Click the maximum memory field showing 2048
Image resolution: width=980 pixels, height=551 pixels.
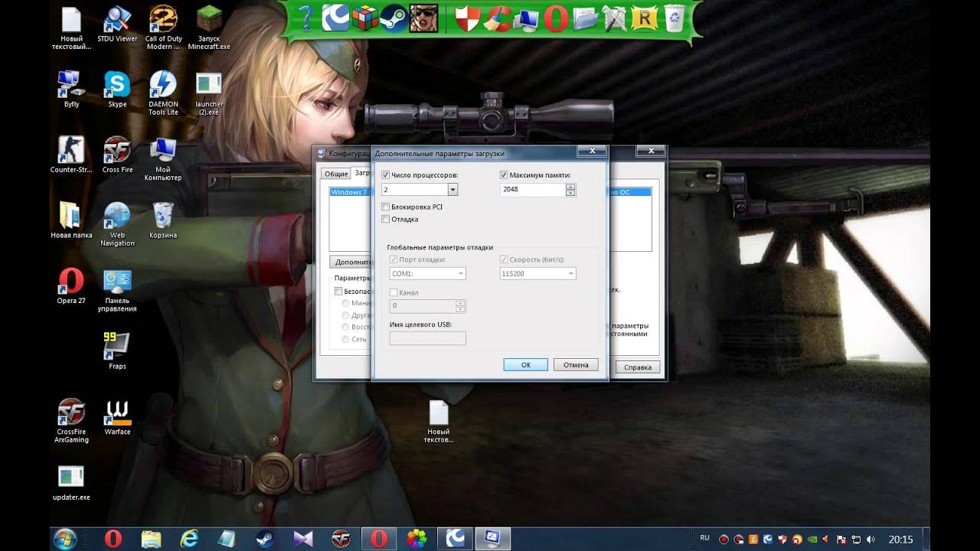point(533,189)
